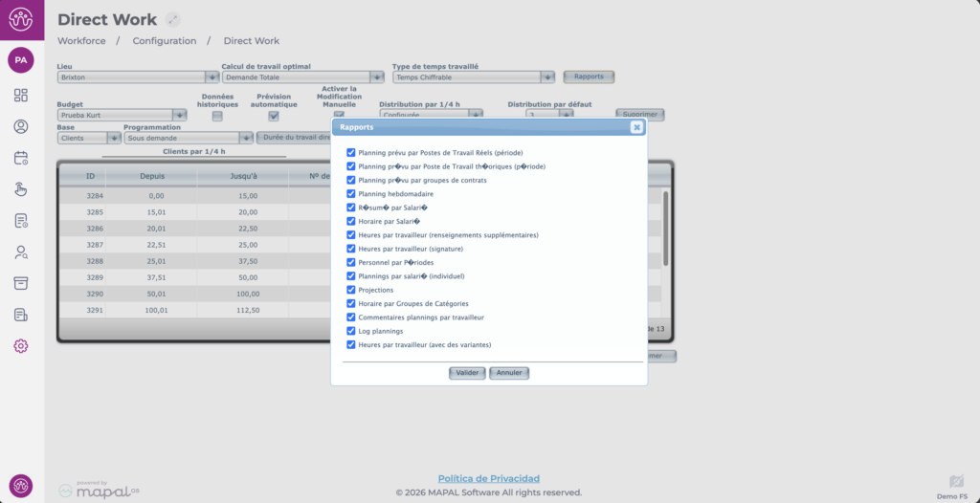Image resolution: width=980 pixels, height=503 pixels.
Task: Click the hand pointer sidebar icon
Action: (21, 189)
